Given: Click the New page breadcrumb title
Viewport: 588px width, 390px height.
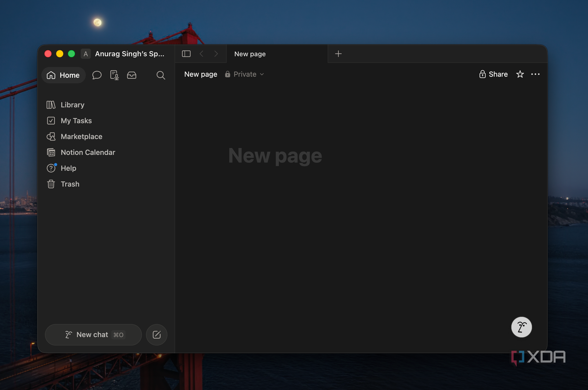Looking at the screenshot, I should pyautogui.click(x=201, y=74).
